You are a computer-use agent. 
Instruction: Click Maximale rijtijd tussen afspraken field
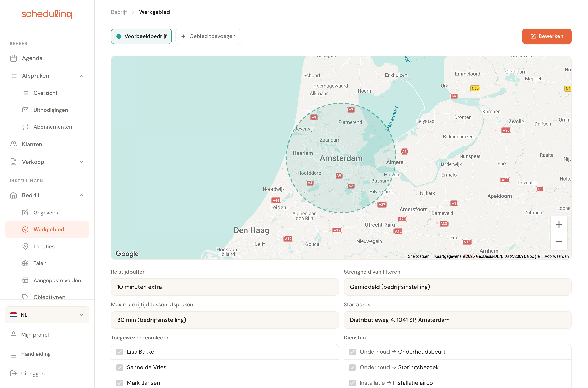pos(225,320)
